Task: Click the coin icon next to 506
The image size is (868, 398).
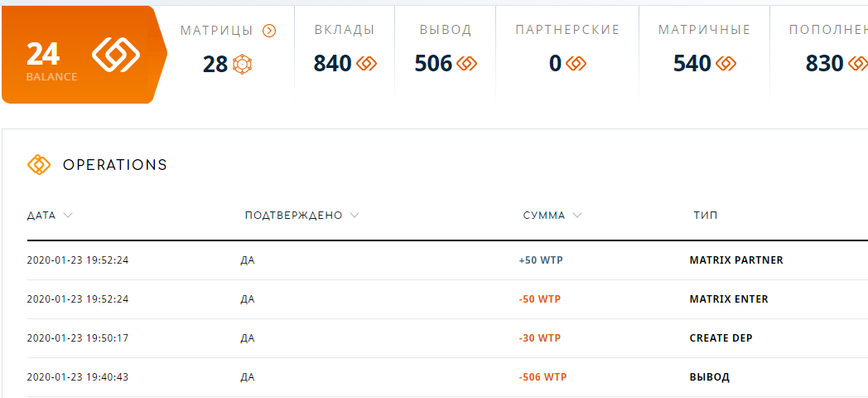Action: (x=466, y=65)
